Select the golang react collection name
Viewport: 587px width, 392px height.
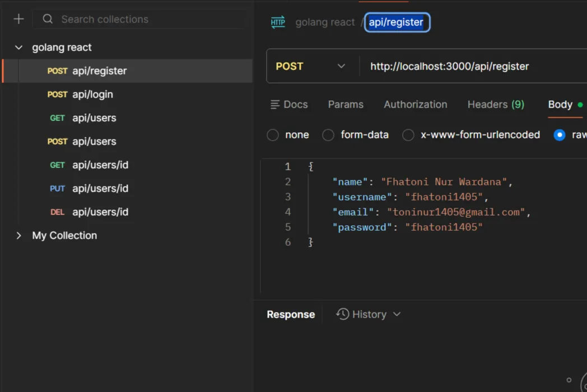click(x=62, y=48)
